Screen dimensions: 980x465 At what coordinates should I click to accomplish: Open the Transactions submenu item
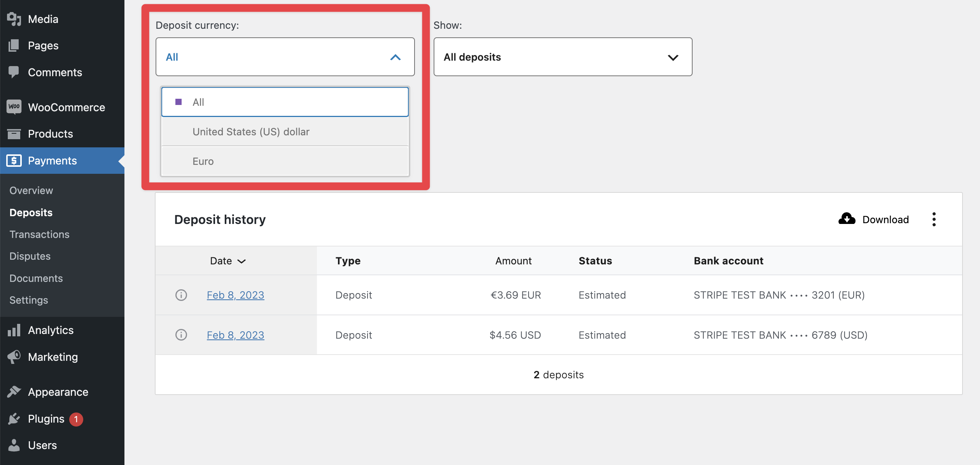pos(39,234)
